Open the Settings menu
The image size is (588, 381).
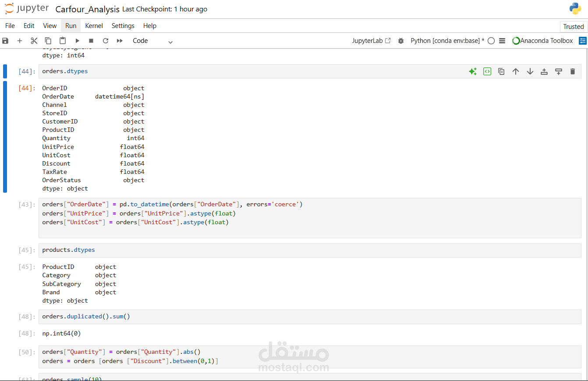coord(123,26)
